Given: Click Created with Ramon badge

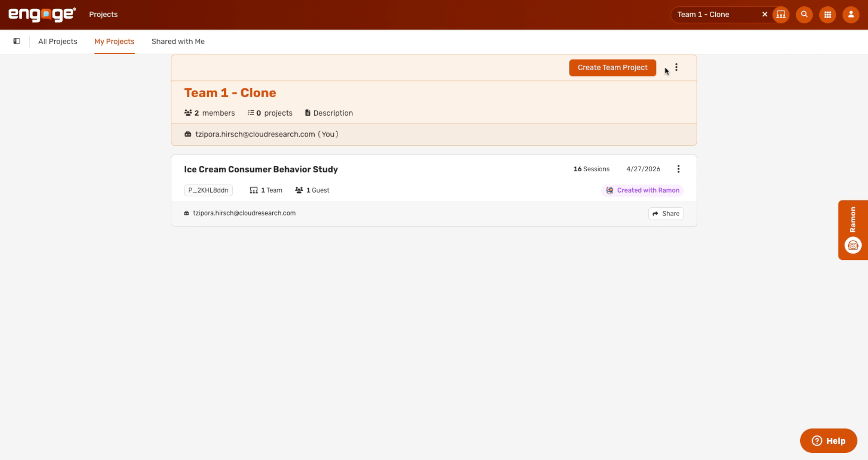Looking at the screenshot, I should click(x=642, y=190).
